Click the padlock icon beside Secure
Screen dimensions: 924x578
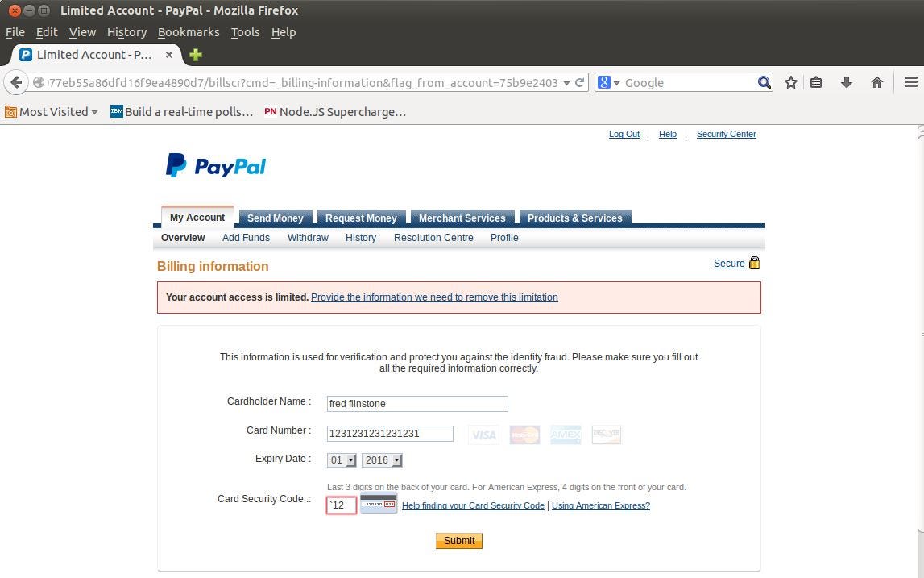[754, 263]
